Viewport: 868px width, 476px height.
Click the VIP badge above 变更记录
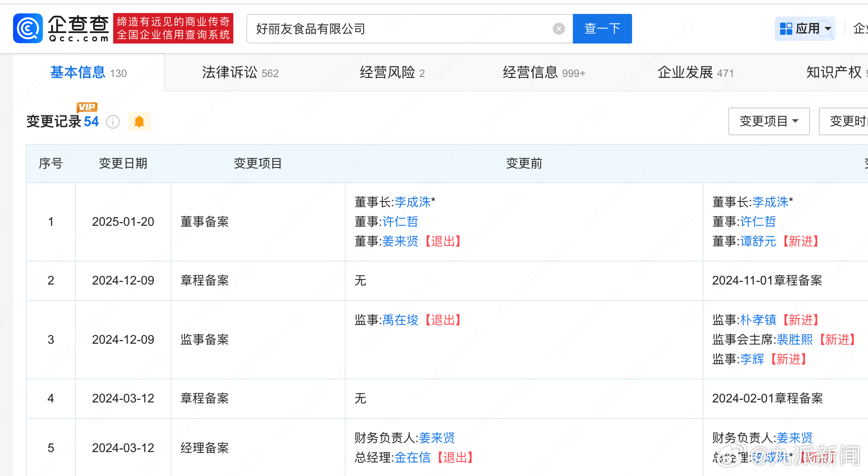tap(87, 107)
